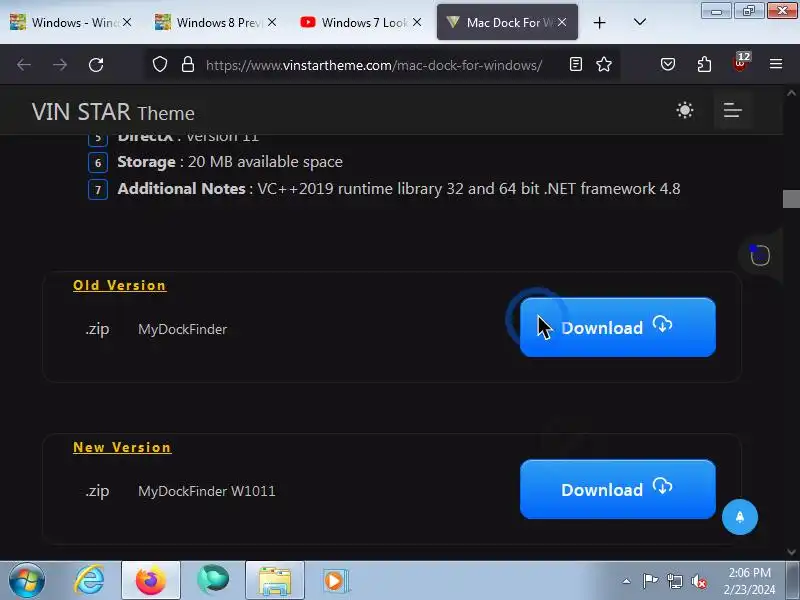Screen dimensions: 800x600
Task: Click page scrollbar thumb
Action: tap(791, 198)
